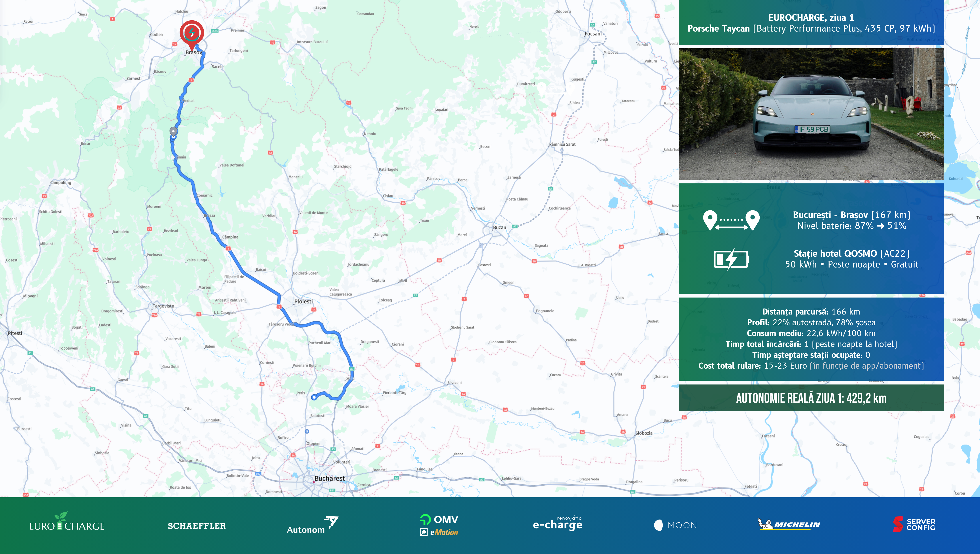Click 'Timp așteptare stații ocupate: 0'

click(x=811, y=355)
